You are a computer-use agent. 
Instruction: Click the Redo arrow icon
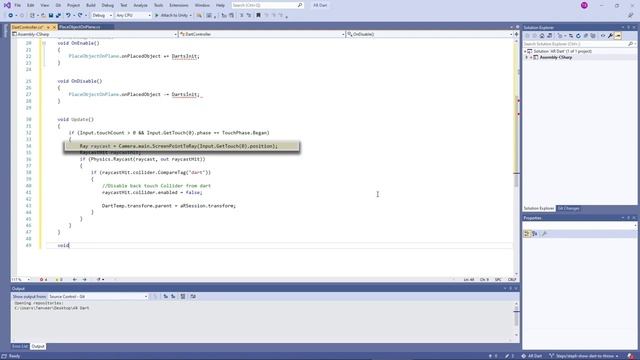coord(80,15)
